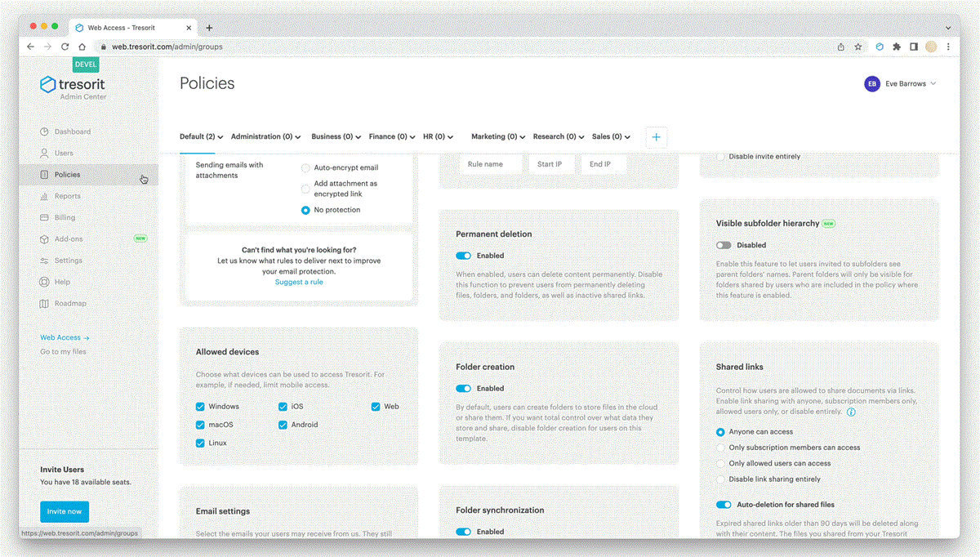The height and width of the screenshot is (557, 980).
Task: Click the Suggest a rule link
Action: coord(299,282)
